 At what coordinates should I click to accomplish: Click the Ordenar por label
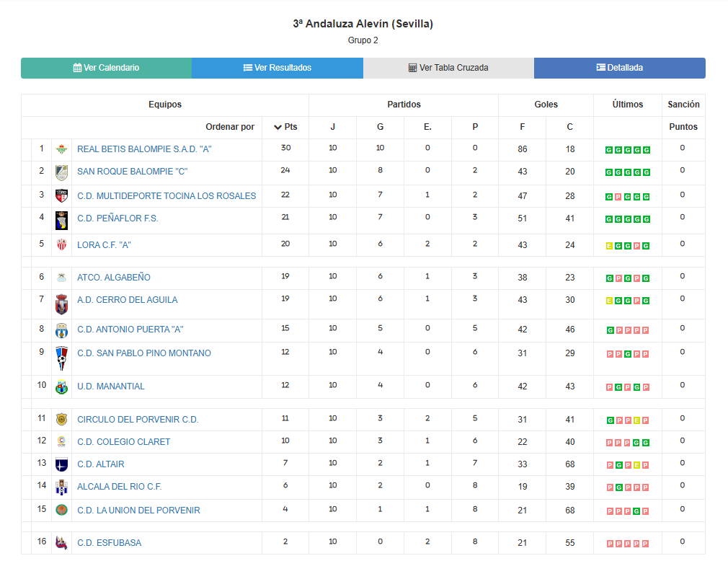coord(230,127)
